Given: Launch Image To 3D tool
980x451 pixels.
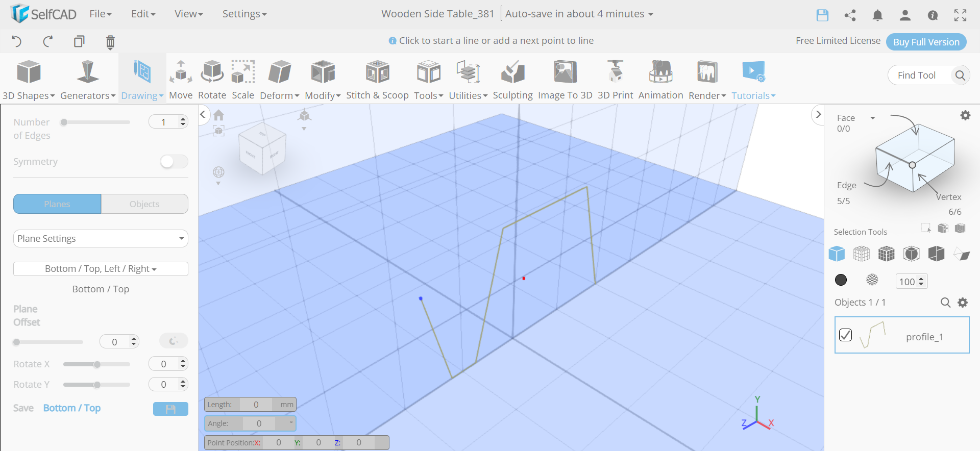Looking at the screenshot, I should point(565,80).
